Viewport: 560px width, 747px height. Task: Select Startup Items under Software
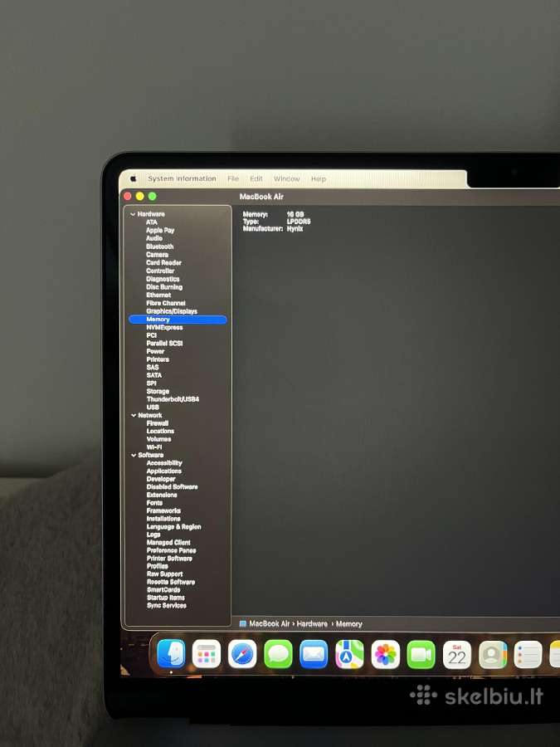(x=166, y=598)
